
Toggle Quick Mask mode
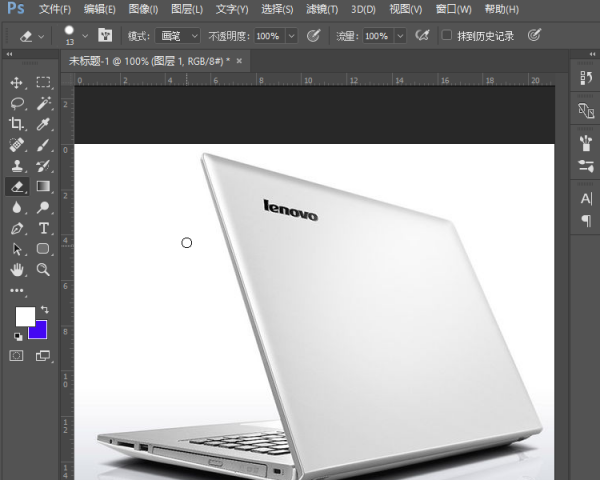click(16, 356)
